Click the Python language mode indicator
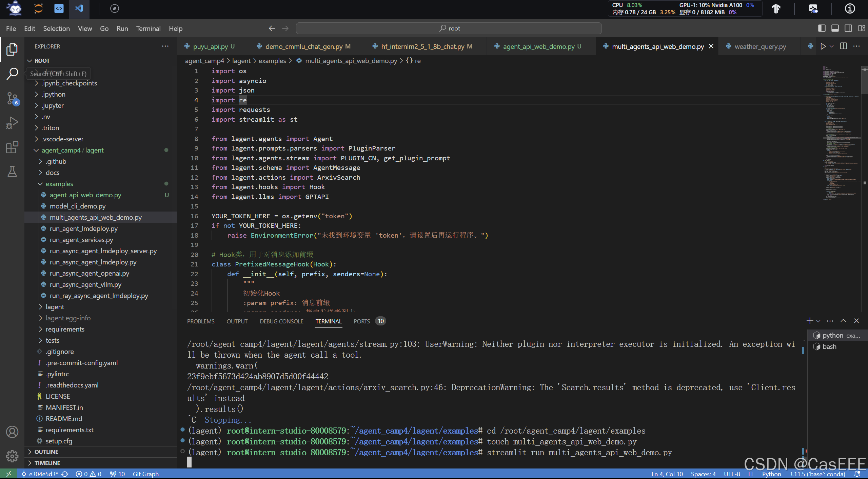Image resolution: width=868 pixels, height=479 pixels. (x=771, y=474)
